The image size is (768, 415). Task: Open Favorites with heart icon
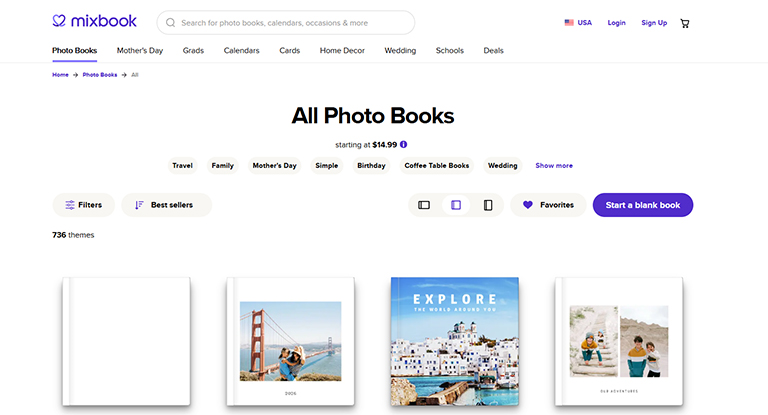click(548, 205)
